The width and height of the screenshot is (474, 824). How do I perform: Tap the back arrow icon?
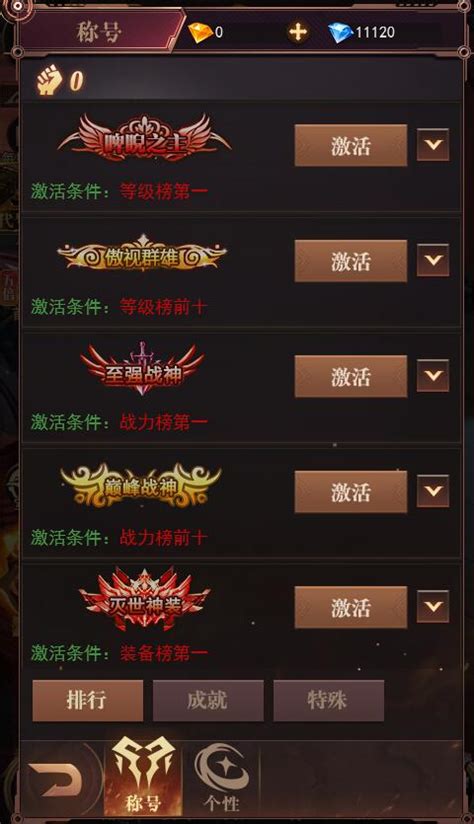point(55,779)
